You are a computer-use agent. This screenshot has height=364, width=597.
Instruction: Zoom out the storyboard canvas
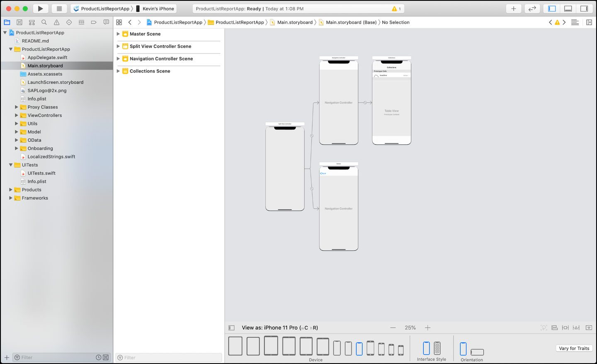pos(393,328)
